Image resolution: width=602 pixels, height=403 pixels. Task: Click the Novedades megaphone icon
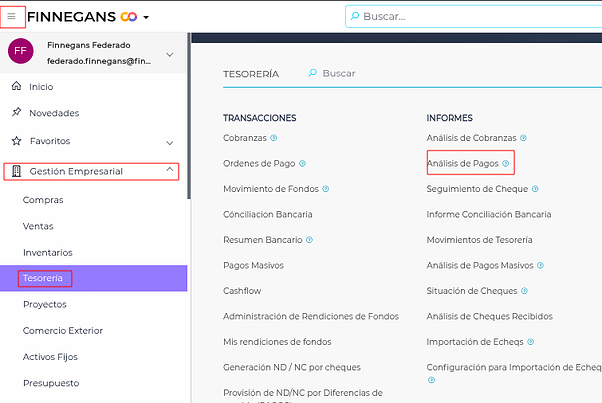click(x=16, y=113)
